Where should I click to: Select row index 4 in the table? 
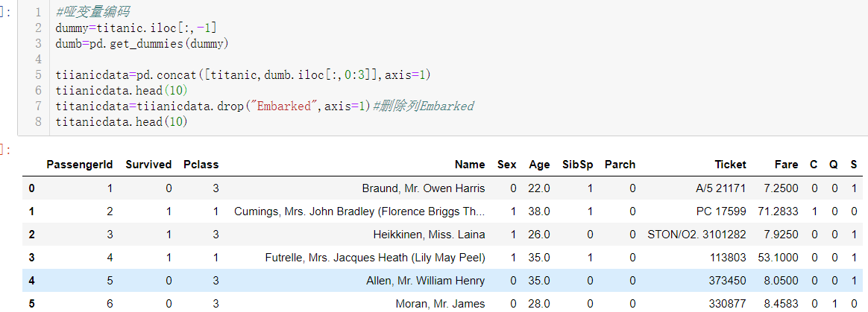click(31, 281)
